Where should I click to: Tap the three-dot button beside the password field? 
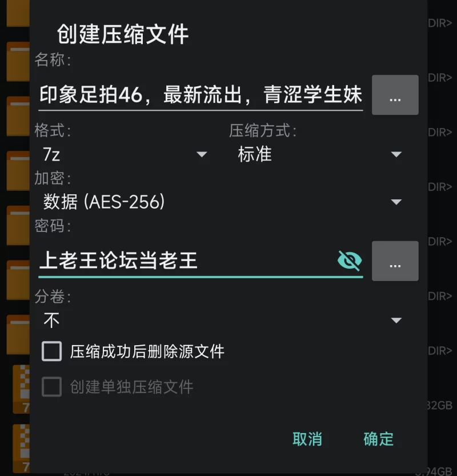coord(395,261)
